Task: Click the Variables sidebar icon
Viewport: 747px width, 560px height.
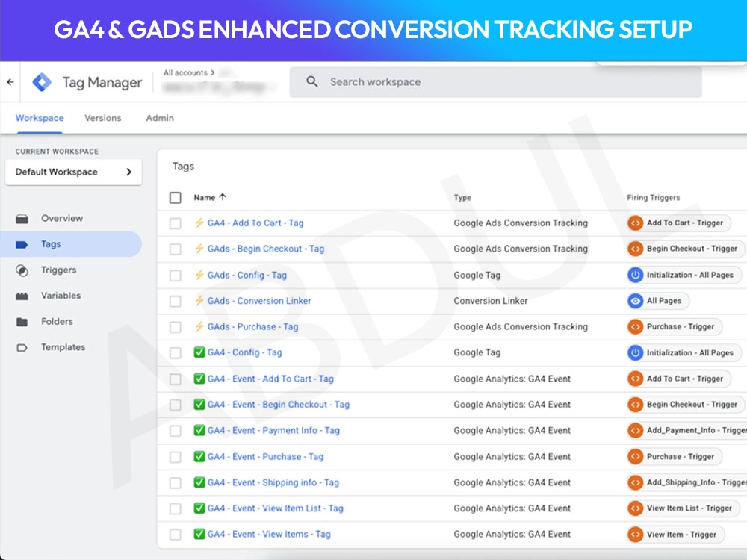Action: point(22,296)
